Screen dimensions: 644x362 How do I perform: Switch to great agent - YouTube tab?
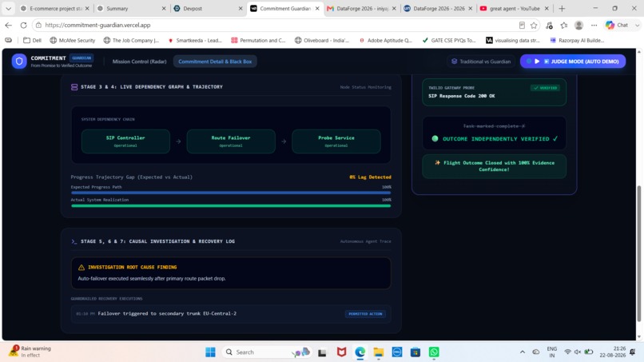515,8
